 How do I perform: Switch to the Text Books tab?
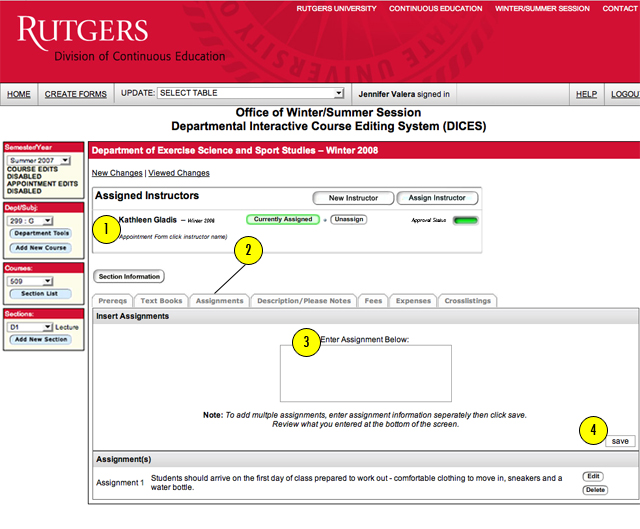(x=161, y=301)
